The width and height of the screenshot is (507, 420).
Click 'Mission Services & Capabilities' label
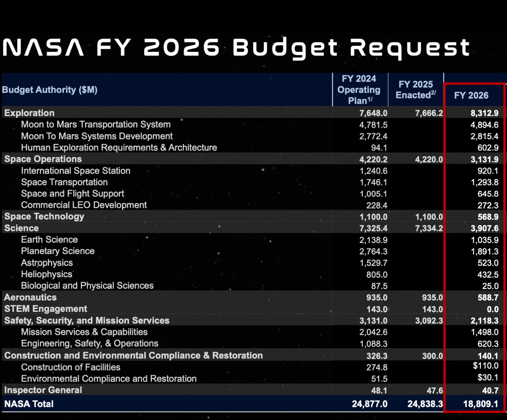point(84,332)
